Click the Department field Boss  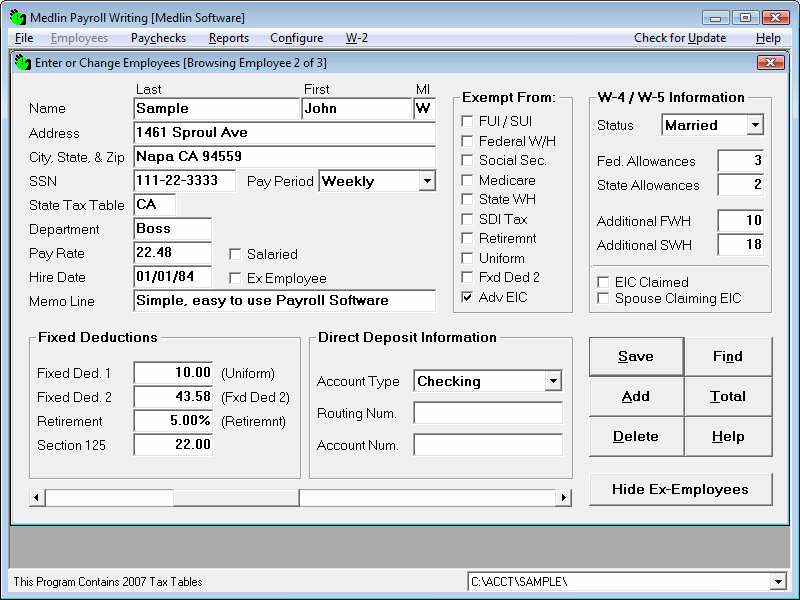tap(172, 229)
